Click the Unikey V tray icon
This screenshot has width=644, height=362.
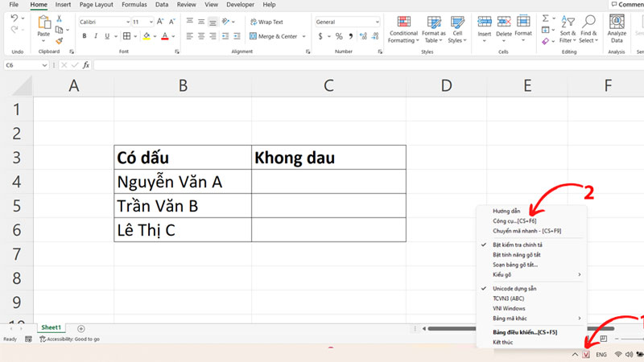coord(586,354)
